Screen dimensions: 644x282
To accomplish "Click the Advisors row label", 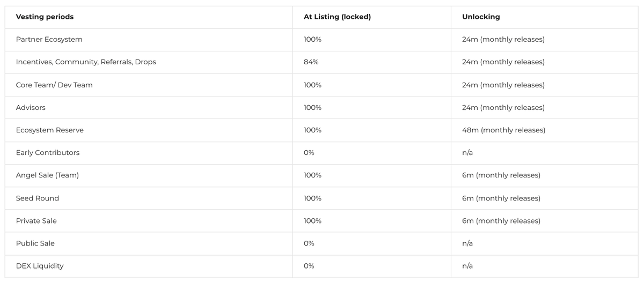I will click(31, 108).
